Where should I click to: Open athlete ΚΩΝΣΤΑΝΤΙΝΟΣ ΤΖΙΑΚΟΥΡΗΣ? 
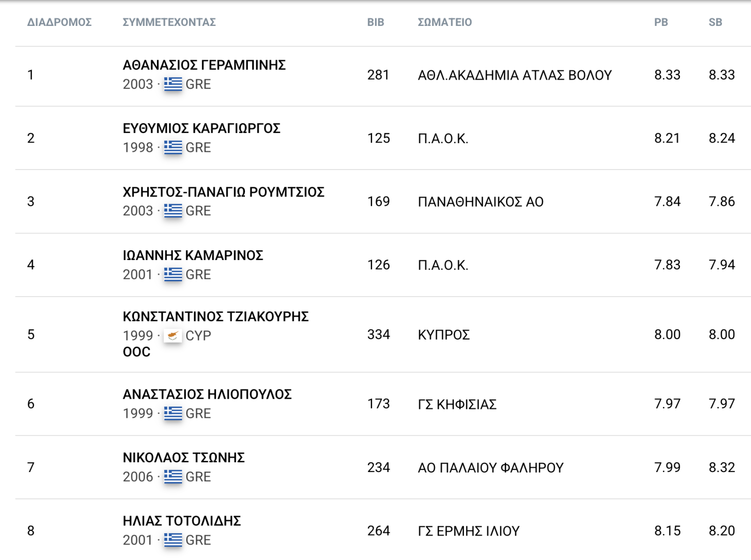[x=216, y=317]
